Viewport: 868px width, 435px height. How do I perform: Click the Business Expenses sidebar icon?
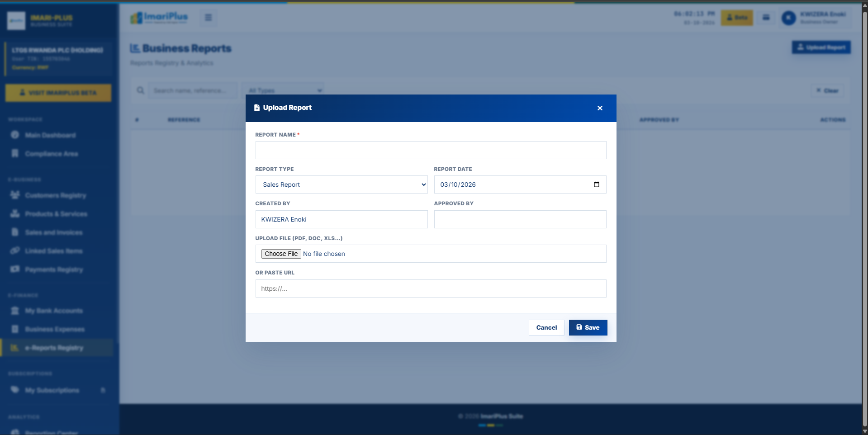pos(15,329)
